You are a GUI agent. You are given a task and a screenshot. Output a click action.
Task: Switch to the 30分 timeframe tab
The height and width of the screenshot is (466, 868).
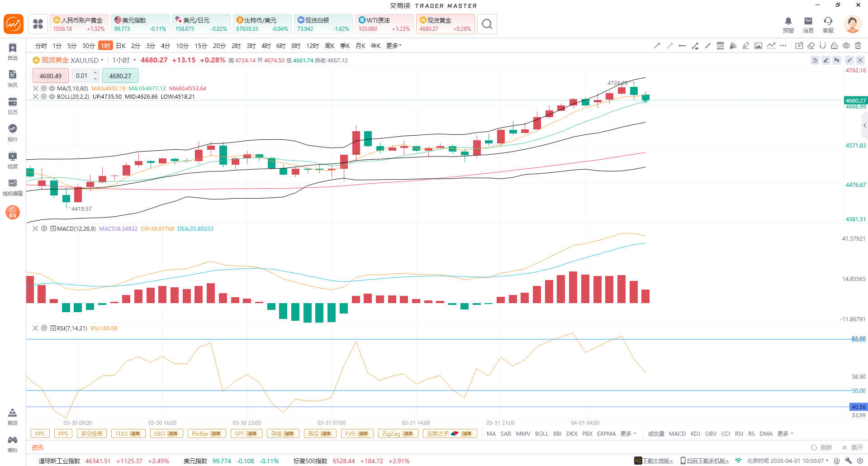click(89, 46)
